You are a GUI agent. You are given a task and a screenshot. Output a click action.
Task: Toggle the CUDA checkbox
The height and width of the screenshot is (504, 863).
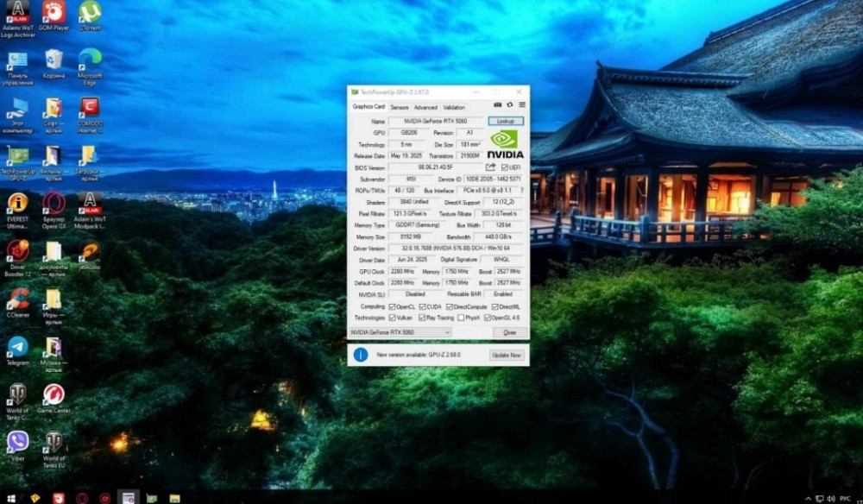[x=421, y=306]
